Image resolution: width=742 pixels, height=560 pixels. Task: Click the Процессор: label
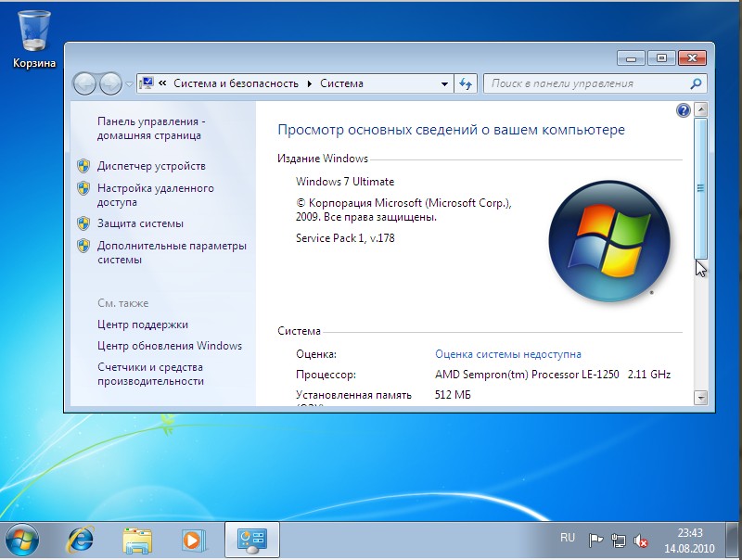click(326, 375)
